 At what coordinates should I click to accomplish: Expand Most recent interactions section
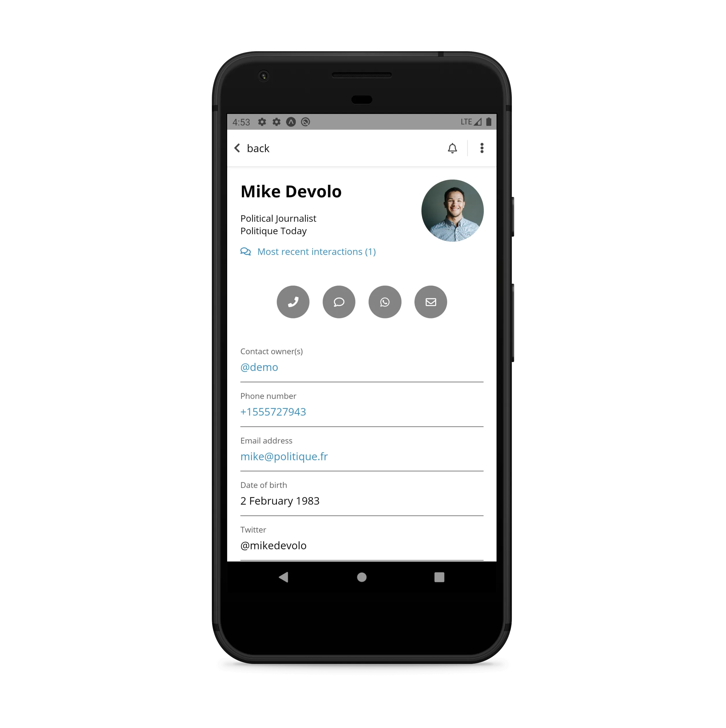316,252
